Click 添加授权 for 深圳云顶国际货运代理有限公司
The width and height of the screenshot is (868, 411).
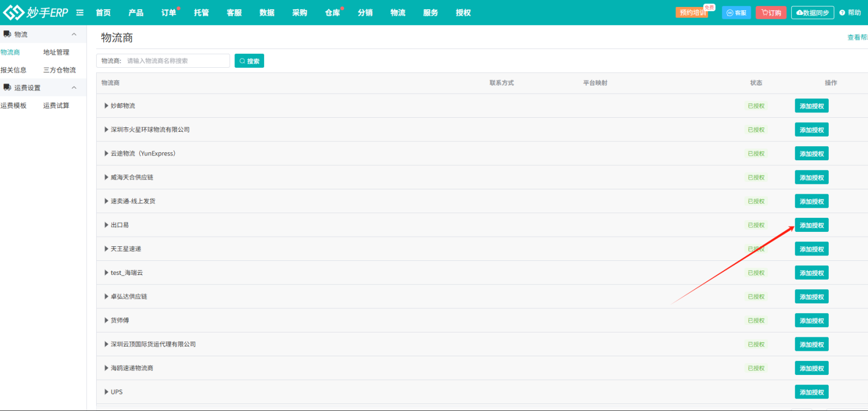click(x=812, y=344)
